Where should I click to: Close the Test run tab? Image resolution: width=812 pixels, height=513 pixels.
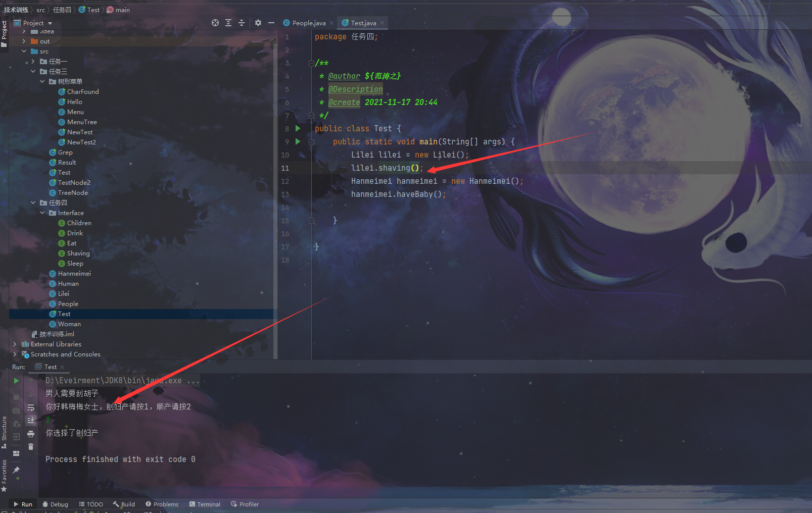(x=62, y=367)
